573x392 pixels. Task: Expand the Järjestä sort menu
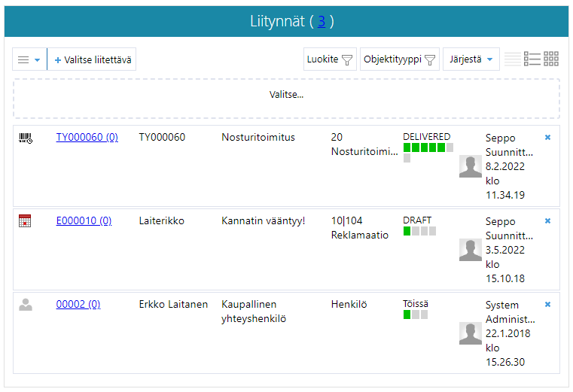471,59
